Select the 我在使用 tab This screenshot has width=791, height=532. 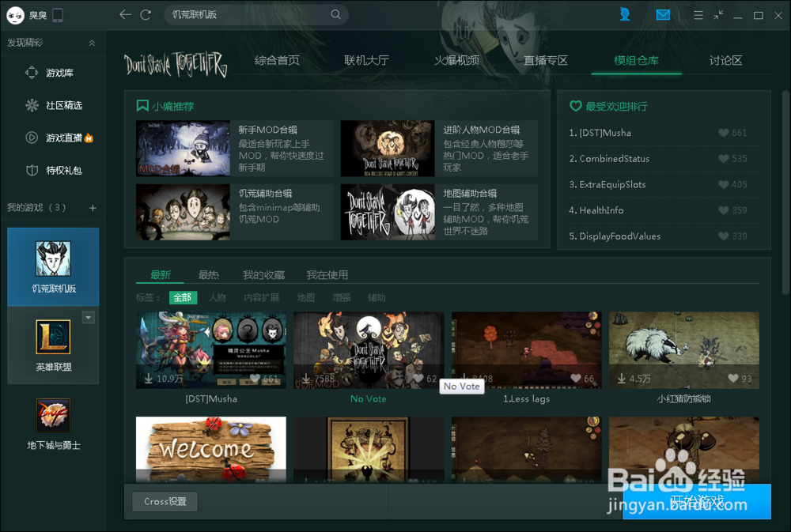[x=327, y=275]
